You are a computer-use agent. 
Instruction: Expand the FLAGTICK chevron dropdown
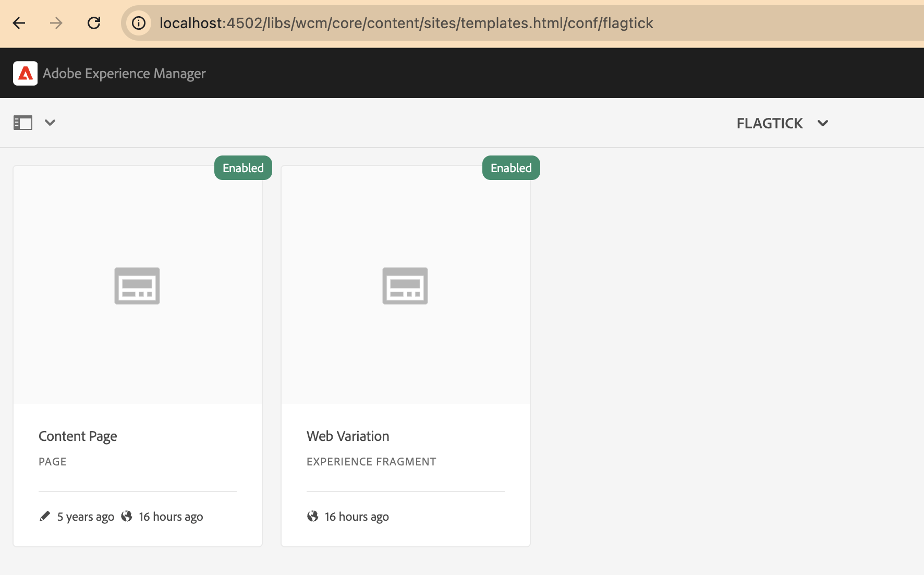[823, 124]
